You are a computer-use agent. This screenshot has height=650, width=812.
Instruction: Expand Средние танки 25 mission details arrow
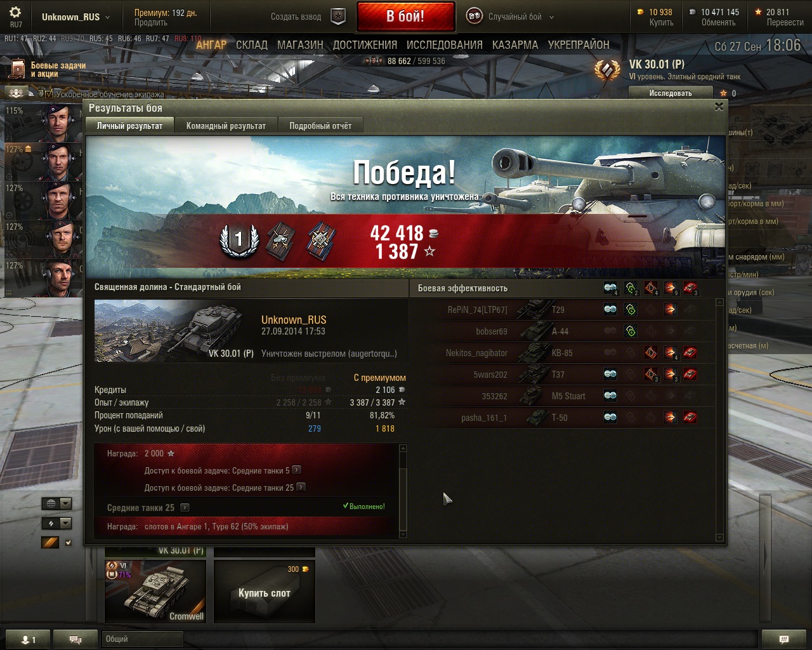point(185,508)
